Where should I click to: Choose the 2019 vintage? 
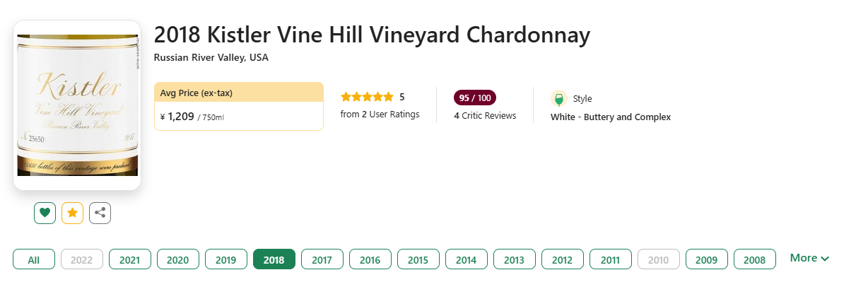tap(226, 259)
